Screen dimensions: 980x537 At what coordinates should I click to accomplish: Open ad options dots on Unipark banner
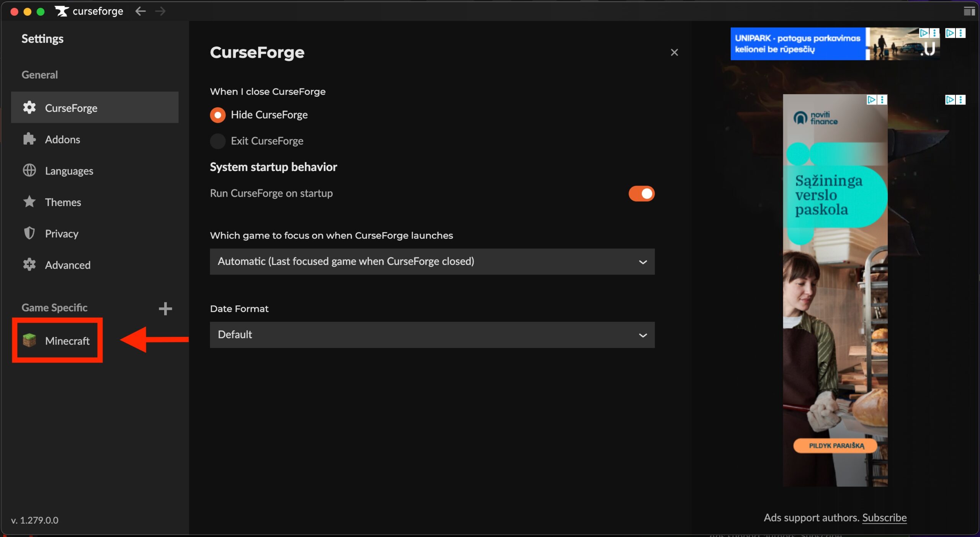point(934,33)
